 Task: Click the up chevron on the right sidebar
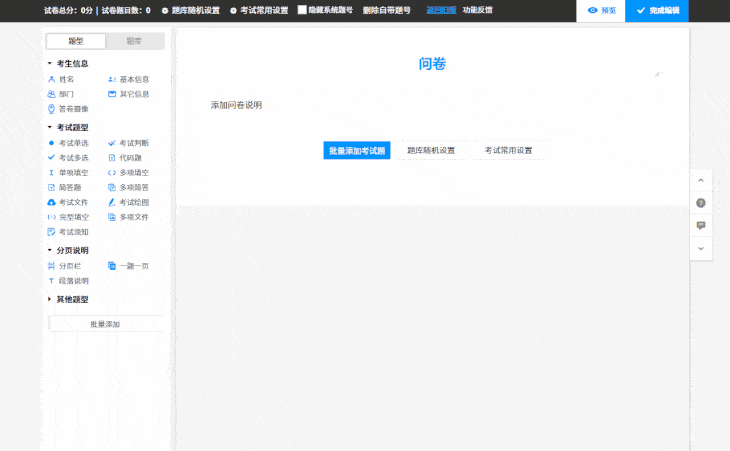(701, 180)
